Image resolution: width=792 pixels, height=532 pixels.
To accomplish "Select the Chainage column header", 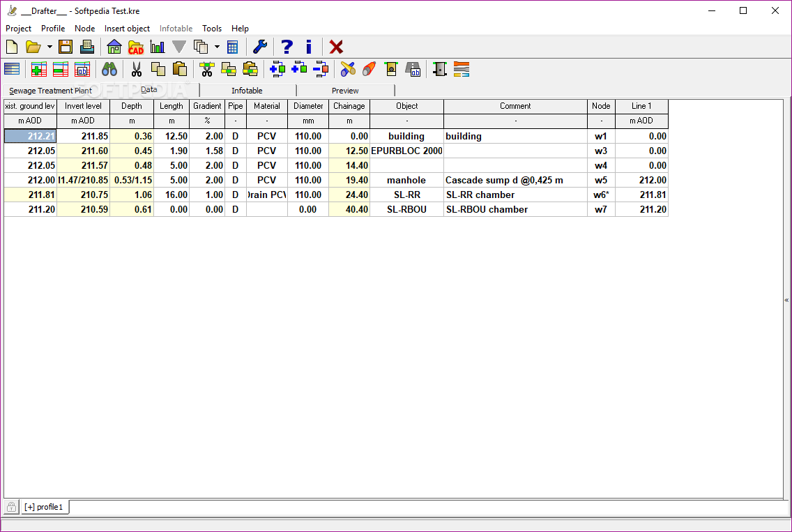I will pos(349,106).
